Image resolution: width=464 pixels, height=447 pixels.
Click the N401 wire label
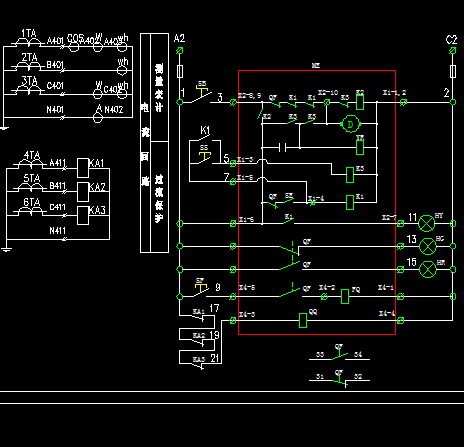55,109
